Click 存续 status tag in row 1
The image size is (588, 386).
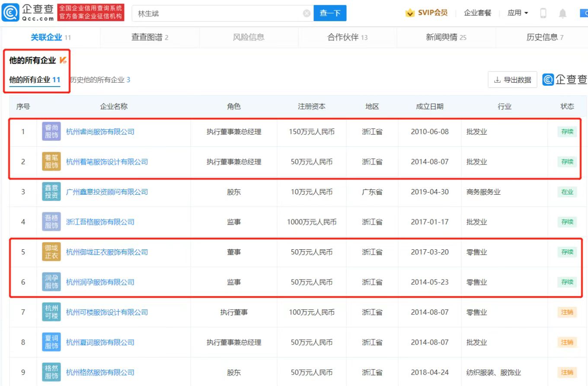567,132
